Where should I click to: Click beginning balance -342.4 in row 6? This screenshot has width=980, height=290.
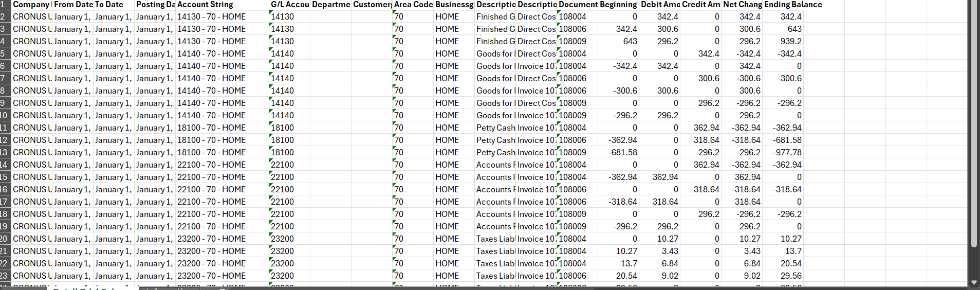(619, 66)
